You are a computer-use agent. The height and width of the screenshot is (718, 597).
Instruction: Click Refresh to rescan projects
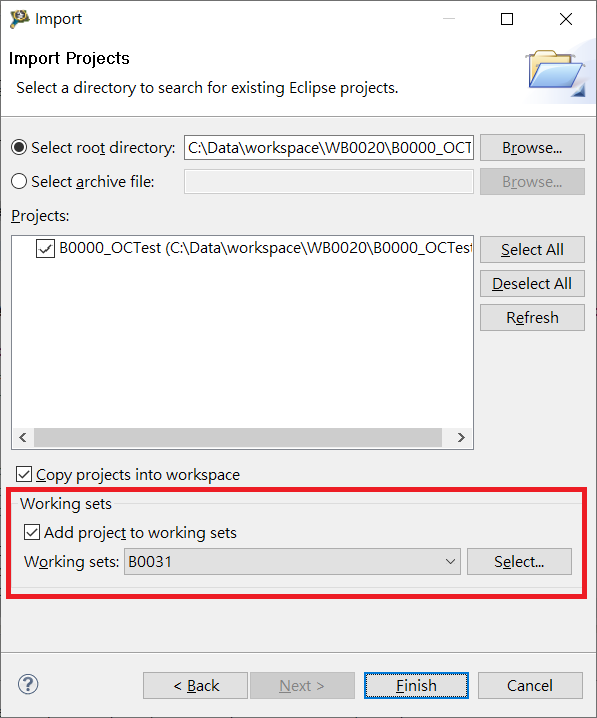click(x=532, y=317)
